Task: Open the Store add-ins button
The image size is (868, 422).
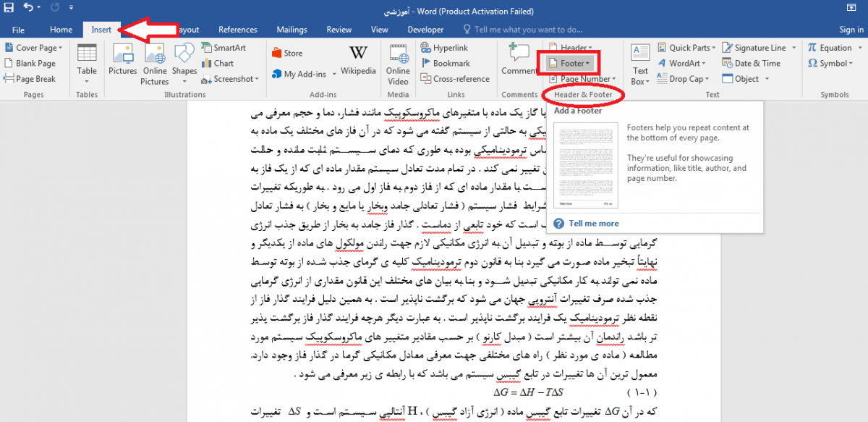Action: [x=287, y=53]
